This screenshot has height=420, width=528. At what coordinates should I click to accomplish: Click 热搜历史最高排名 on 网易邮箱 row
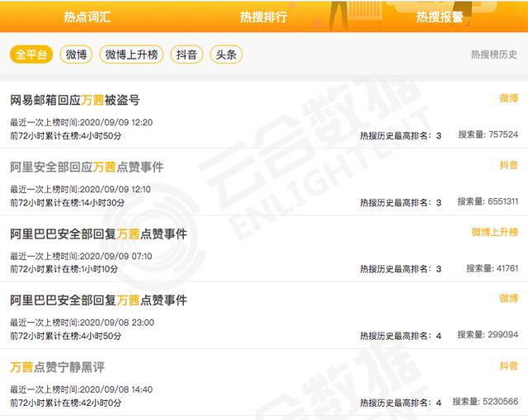click(x=401, y=135)
